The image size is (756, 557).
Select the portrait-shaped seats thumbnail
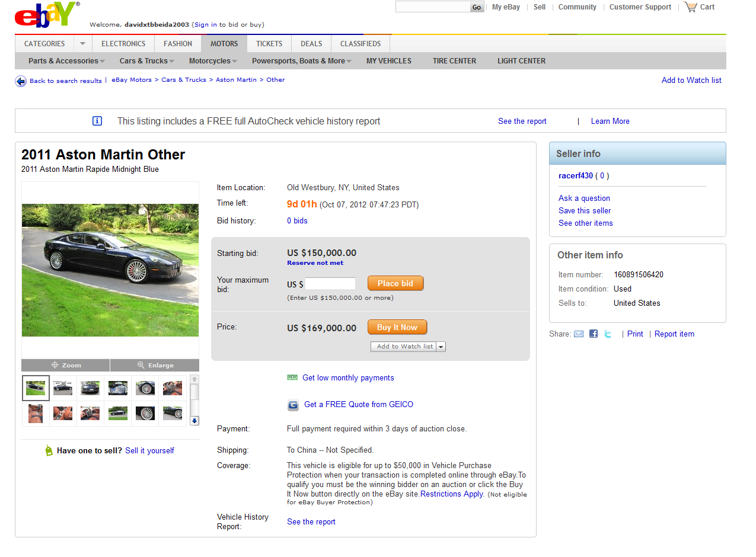point(36,413)
